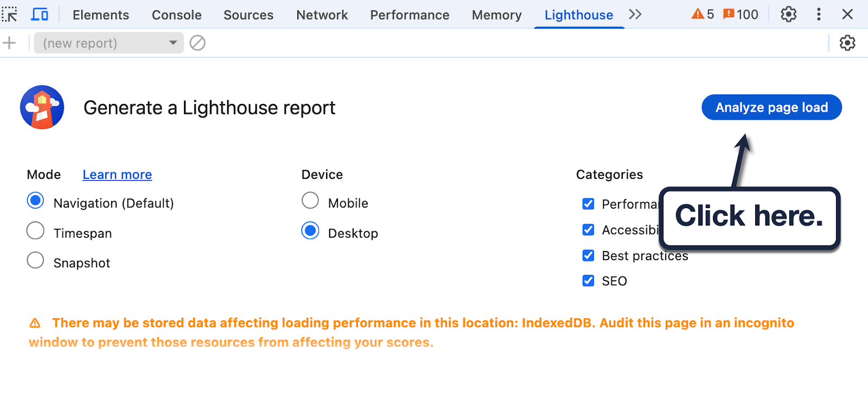Click the Device heading text
The image size is (868, 393).
pyautogui.click(x=322, y=175)
